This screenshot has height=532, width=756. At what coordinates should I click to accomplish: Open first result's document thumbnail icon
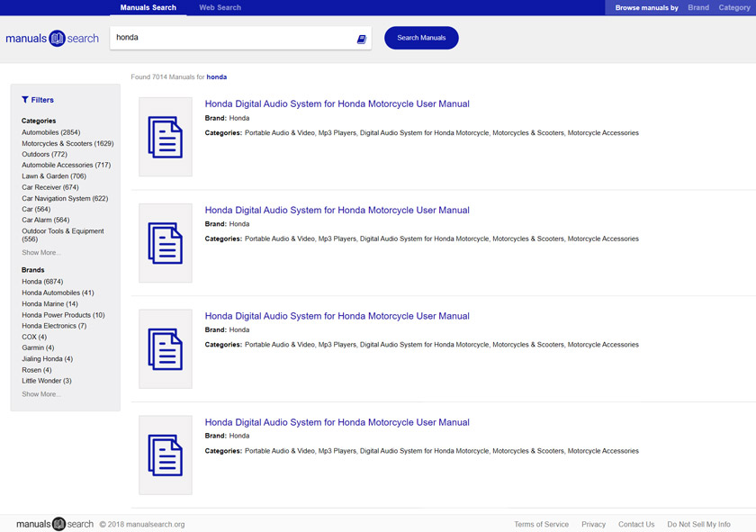click(x=166, y=137)
